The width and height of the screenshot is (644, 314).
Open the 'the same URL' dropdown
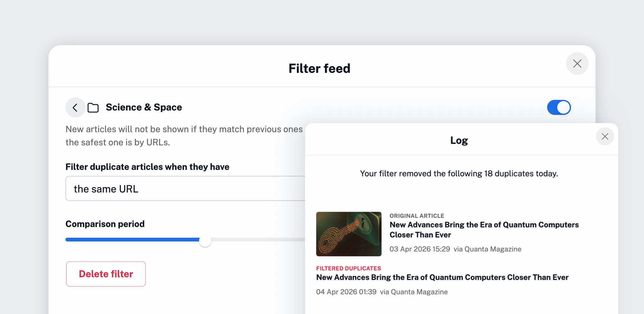[x=186, y=189]
